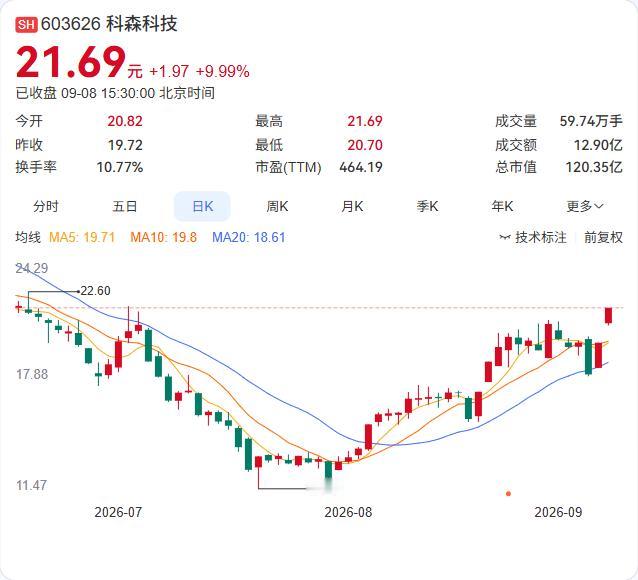Viewport: 638px width, 580px height.
Task: Click the latest red limit-up candlestick
Action: point(609,316)
